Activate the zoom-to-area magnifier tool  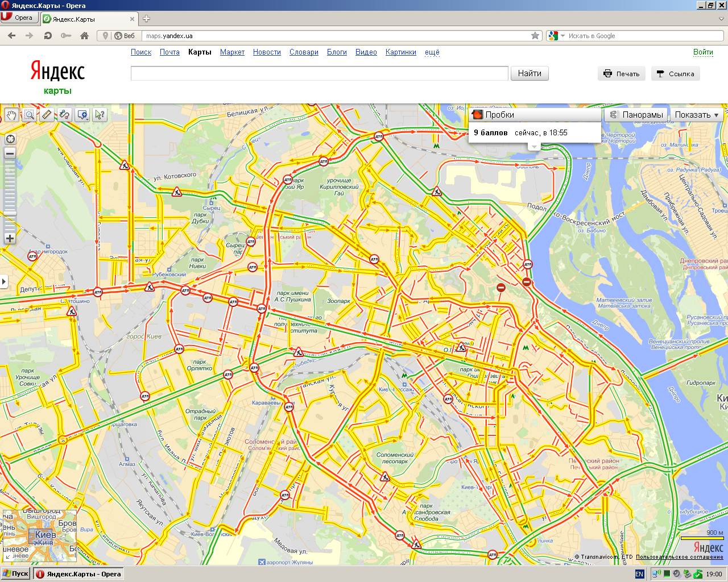point(29,115)
